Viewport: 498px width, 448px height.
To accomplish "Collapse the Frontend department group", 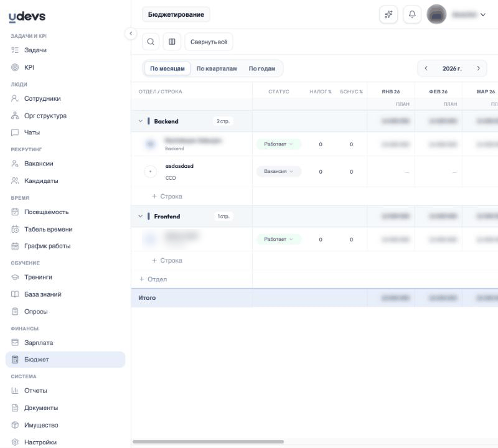I will 141,216.
